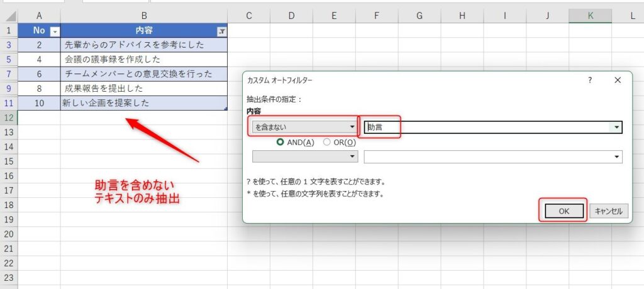Click the No cell with value 2
This screenshot has width=644, height=289.
point(39,45)
